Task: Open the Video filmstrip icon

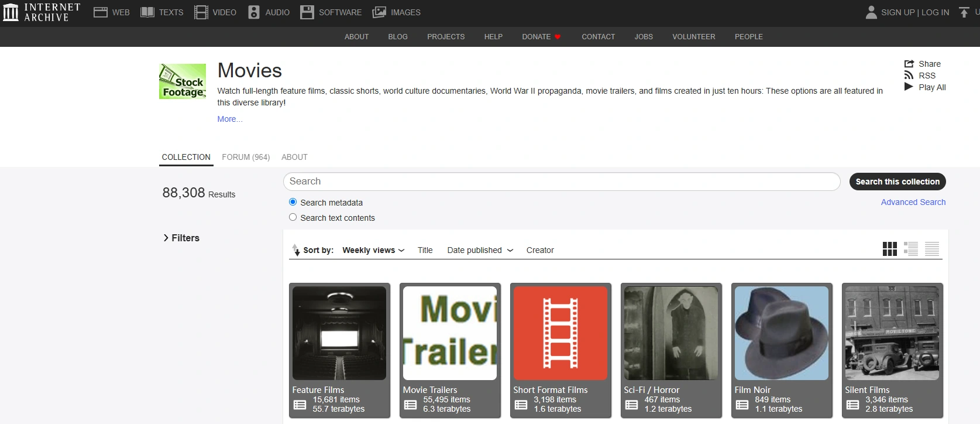Action: point(201,12)
